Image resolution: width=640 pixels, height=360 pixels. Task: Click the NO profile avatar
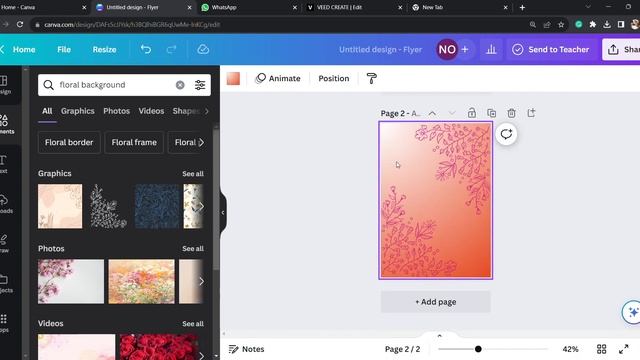[447, 49]
